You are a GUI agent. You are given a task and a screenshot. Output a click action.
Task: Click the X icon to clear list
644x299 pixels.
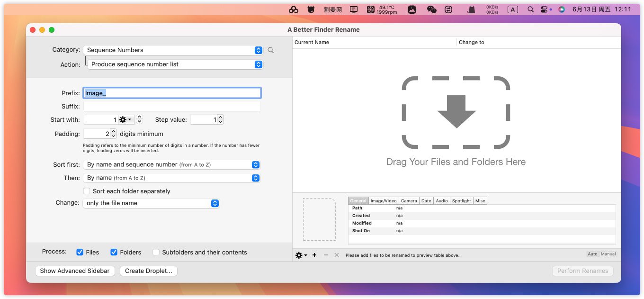pyautogui.click(x=337, y=255)
